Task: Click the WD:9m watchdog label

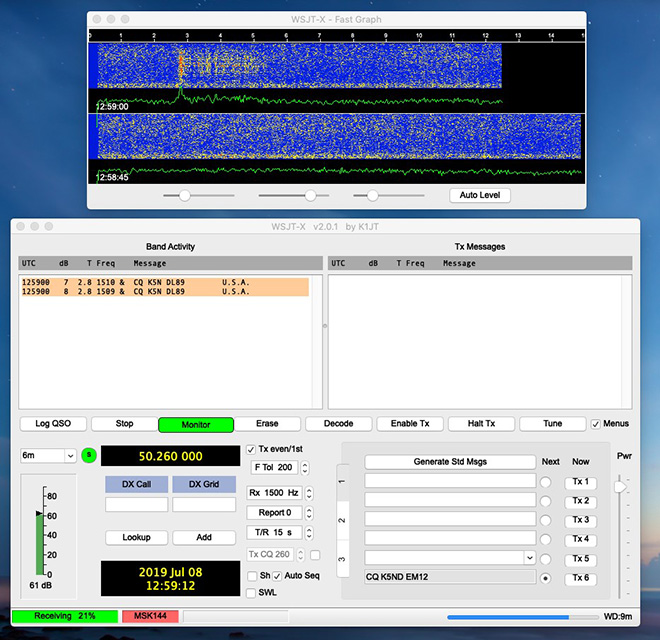Action: tap(617, 617)
